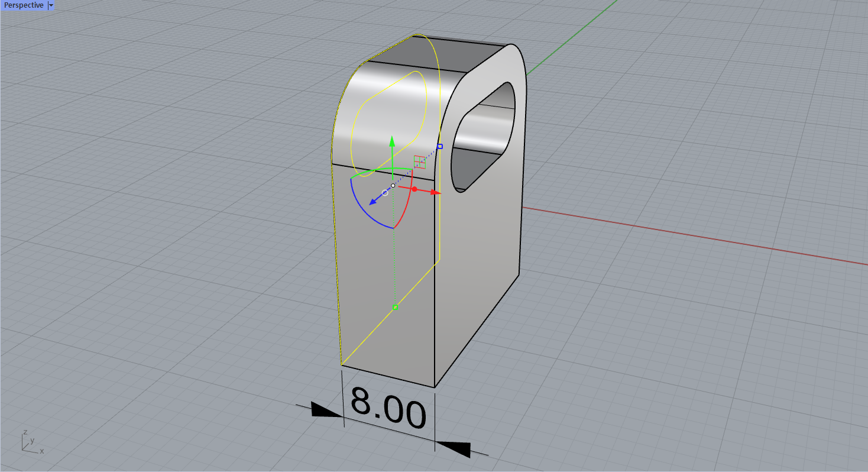
Task: Click the blue square scale handle
Action: point(440,146)
